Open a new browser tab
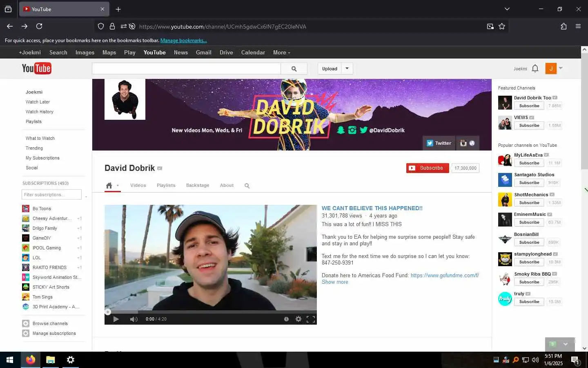Screen dimensions: 588x368 click(118, 9)
